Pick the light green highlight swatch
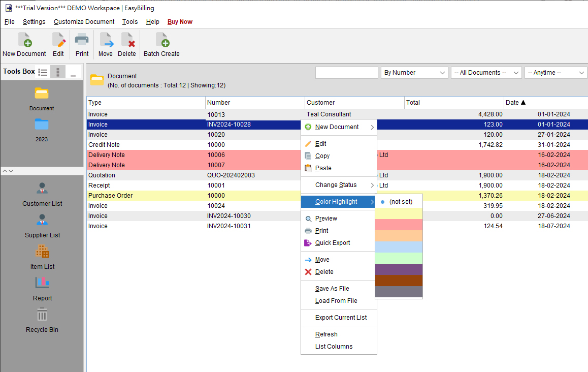 pos(399,258)
